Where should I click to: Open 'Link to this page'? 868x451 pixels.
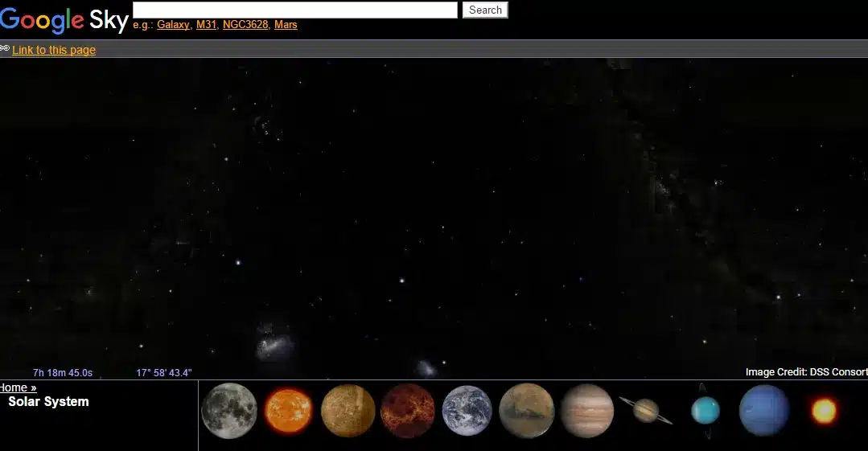tap(54, 50)
